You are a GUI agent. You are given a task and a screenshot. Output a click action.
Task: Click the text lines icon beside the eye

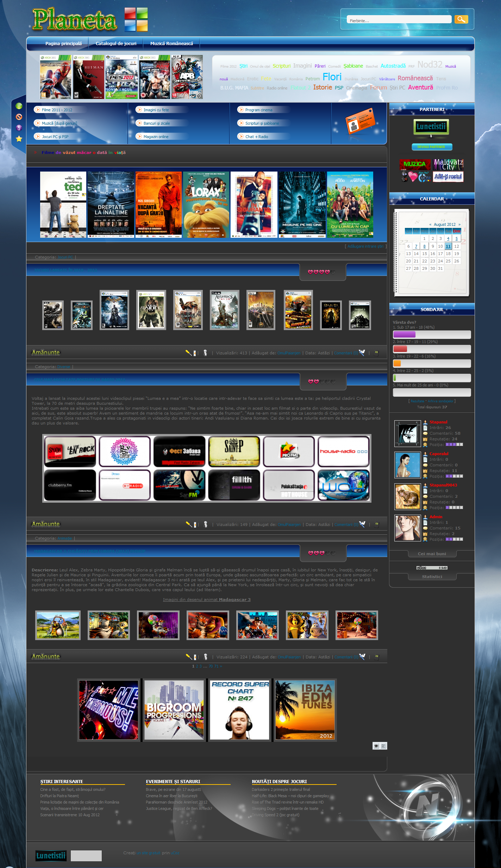pos(383,746)
